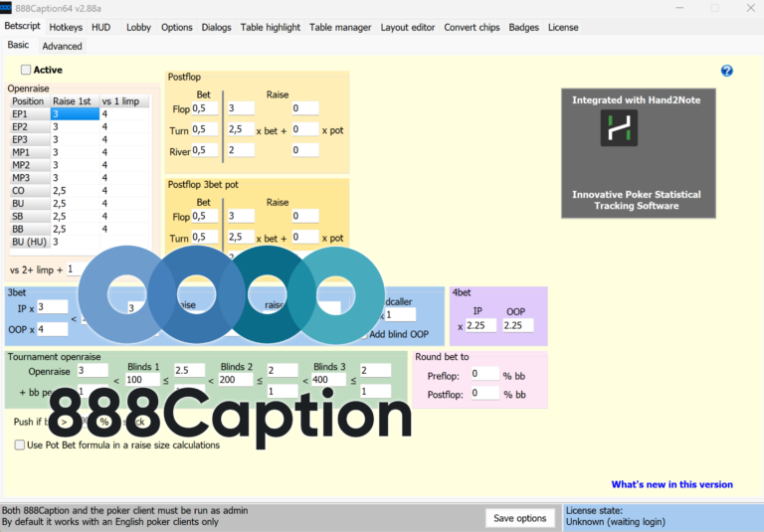Click the Hand2Note logo icon
This screenshot has height=532, width=764.
click(x=619, y=127)
